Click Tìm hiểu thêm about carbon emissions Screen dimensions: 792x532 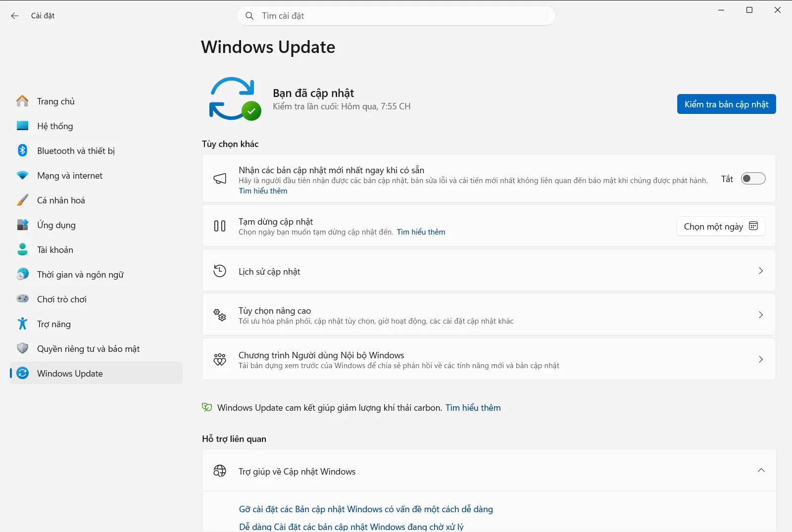[x=473, y=408]
